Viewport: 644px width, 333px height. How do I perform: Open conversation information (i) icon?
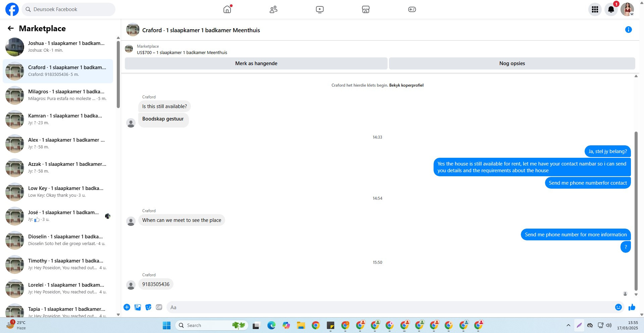[x=629, y=30]
